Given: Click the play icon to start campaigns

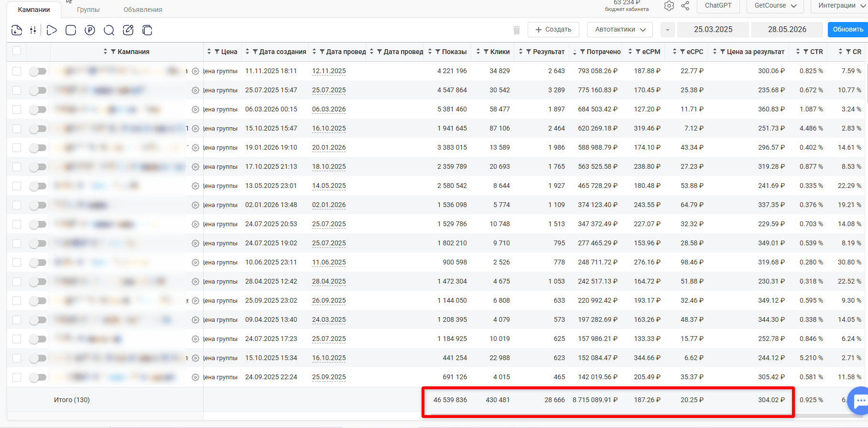Looking at the screenshot, I should 52,30.
